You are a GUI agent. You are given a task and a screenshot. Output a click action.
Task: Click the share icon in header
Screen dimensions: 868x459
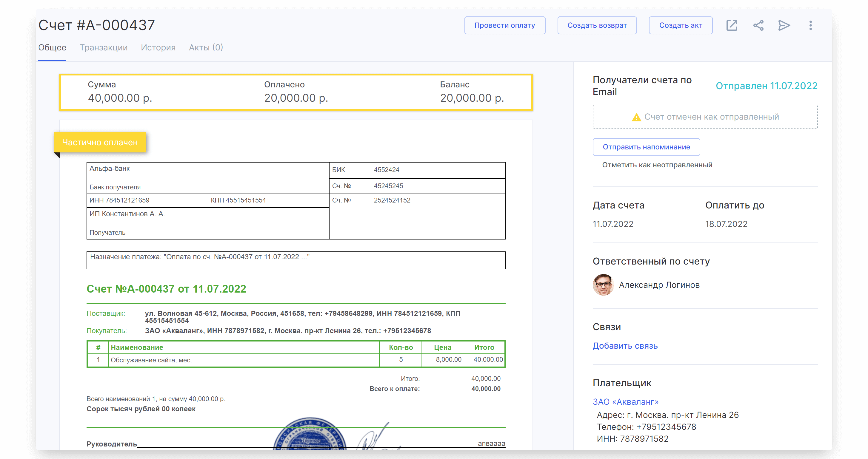click(758, 25)
